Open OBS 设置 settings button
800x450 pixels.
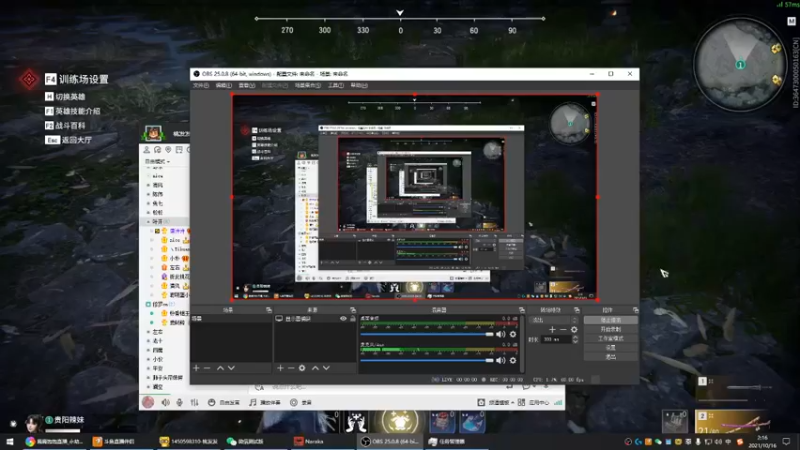[x=611, y=347]
